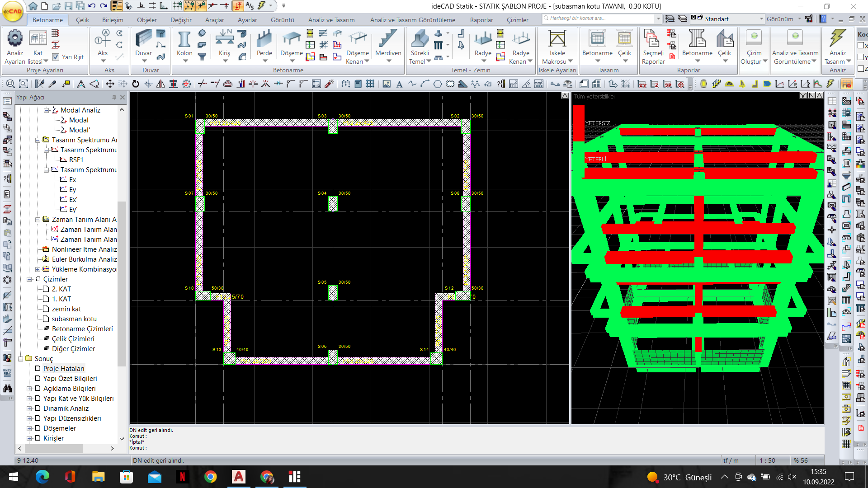Open Microsoft Edge from taskbar
The image size is (868, 488).
click(42, 477)
